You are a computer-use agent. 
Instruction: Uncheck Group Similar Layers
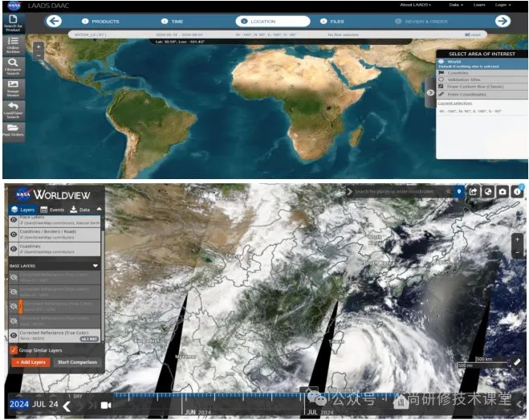tap(14, 350)
